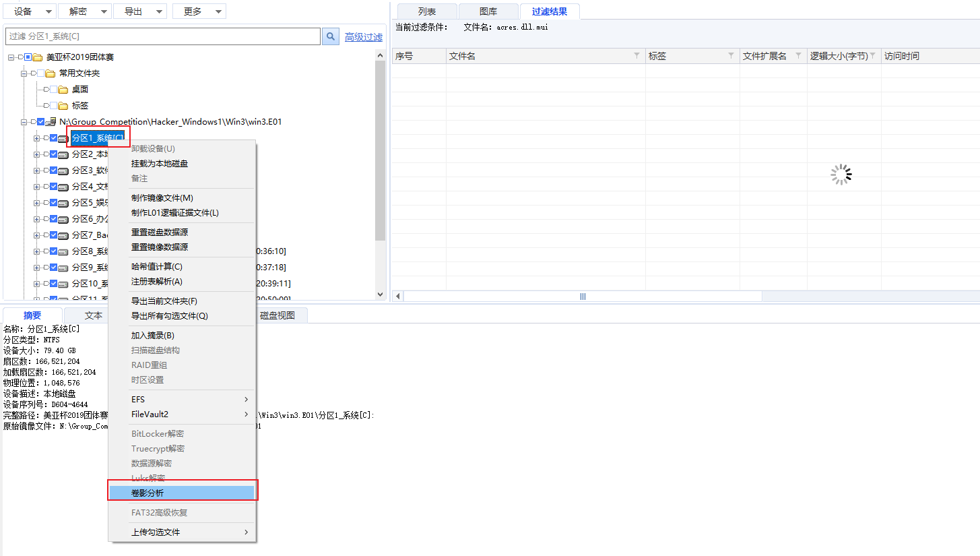The height and width of the screenshot is (556, 980).
Task: Switch to the 列表 tab
Action: [427, 11]
